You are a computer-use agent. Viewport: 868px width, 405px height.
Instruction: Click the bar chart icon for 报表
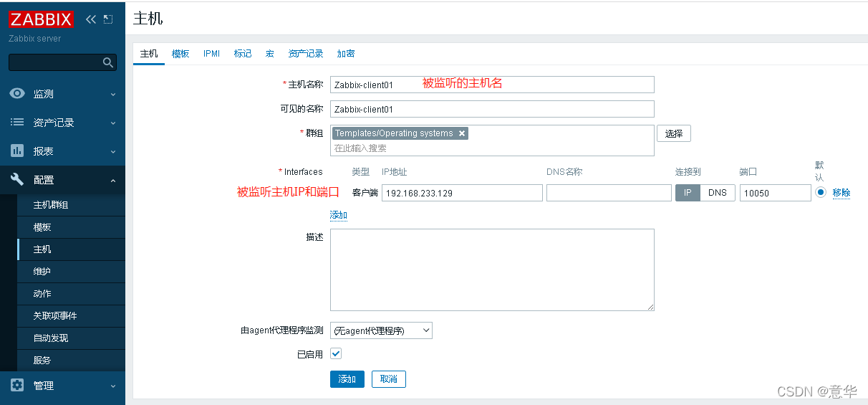(17, 151)
